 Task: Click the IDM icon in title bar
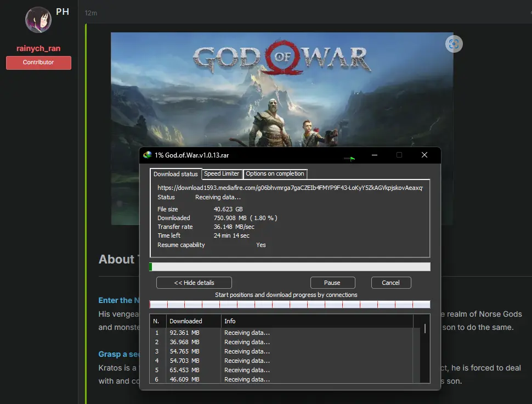tap(148, 155)
